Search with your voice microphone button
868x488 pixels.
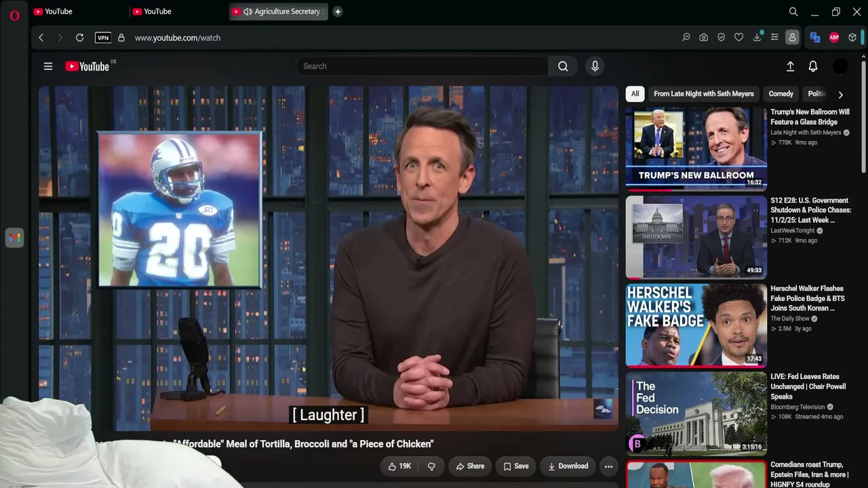coord(595,66)
